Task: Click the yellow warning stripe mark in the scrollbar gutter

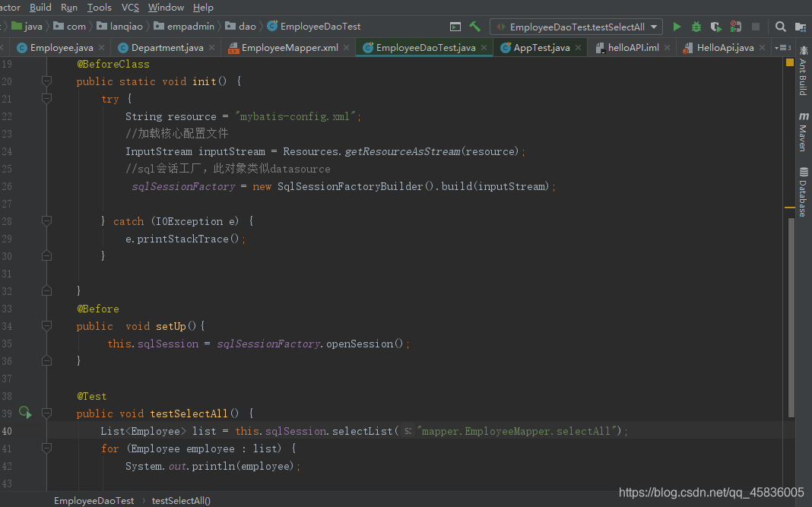Action: 790,208
